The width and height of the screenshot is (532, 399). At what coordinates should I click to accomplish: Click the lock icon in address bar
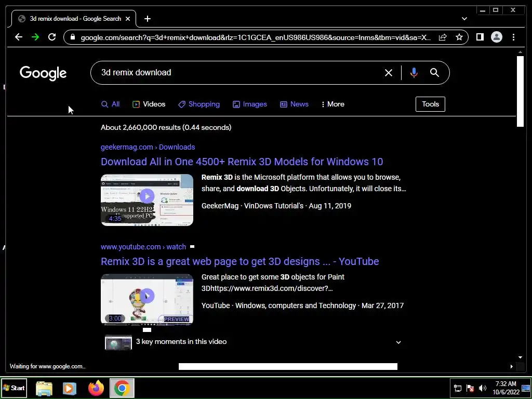click(x=73, y=37)
